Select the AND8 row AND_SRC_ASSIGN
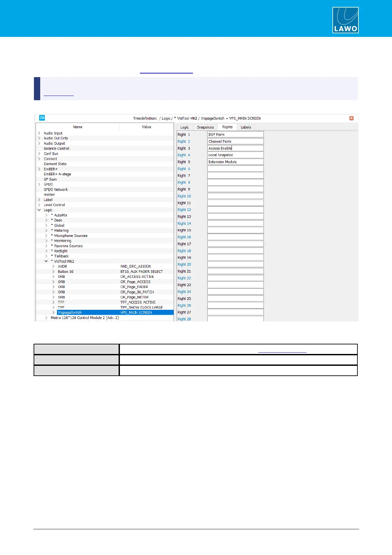Image resolution: width=392 pixels, height=555 pixels. click(x=135, y=266)
